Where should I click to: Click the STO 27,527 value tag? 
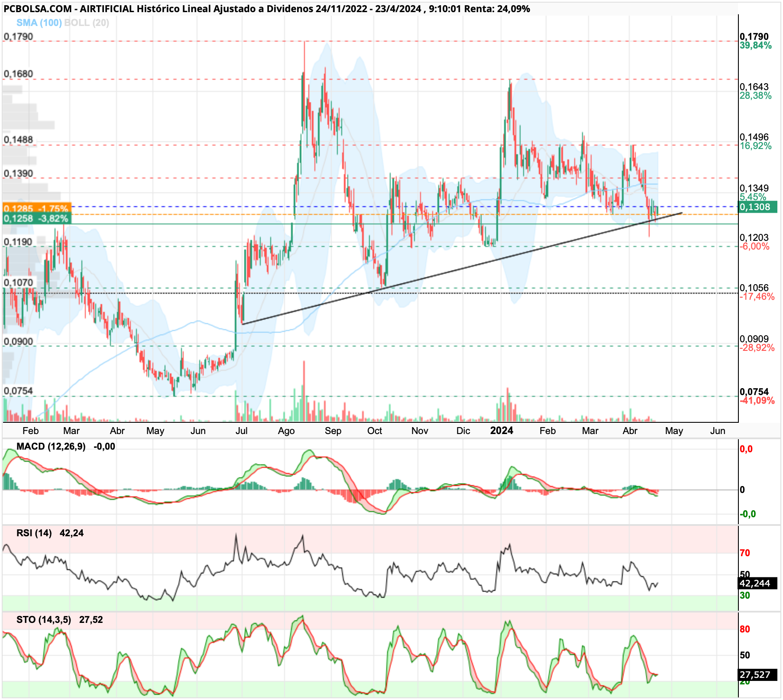(758, 674)
